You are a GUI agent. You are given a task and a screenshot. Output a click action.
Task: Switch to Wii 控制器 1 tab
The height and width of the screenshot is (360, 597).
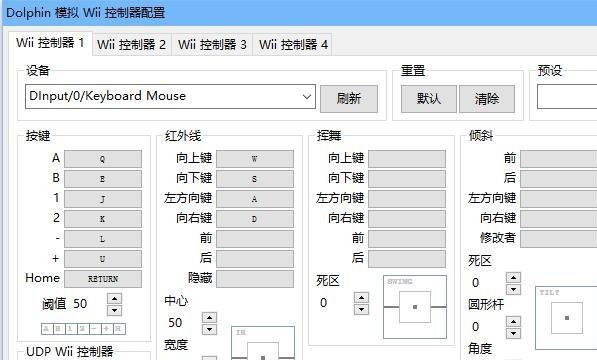pos(50,43)
